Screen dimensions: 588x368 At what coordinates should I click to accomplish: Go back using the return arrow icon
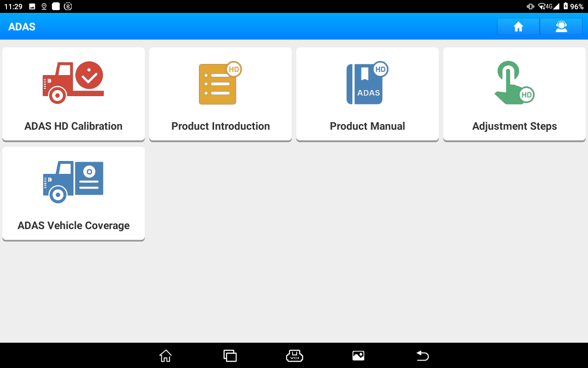[422, 356]
